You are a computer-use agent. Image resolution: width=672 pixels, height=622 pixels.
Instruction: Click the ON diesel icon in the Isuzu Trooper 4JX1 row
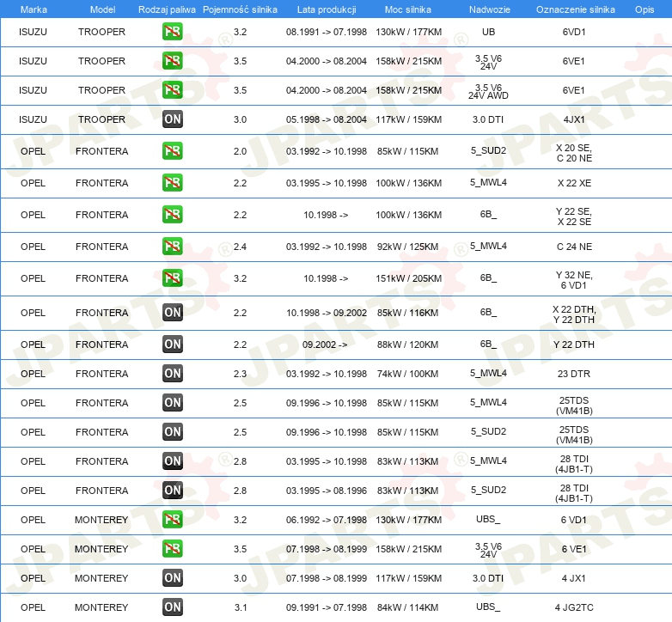point(173,119)
